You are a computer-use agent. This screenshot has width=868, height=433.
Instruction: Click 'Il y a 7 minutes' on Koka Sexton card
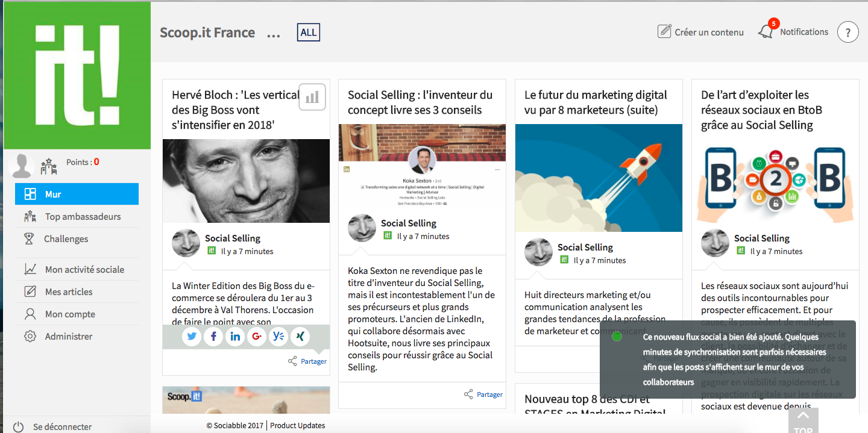423,236
